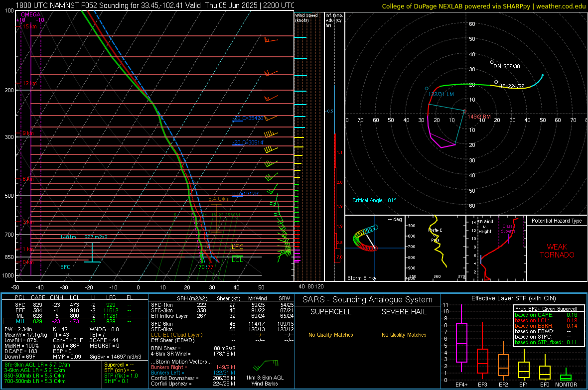Click the Sfc-3km AGL LR lapse rate line
Viewport: 588px width, 390px height.
click(37, 365)
